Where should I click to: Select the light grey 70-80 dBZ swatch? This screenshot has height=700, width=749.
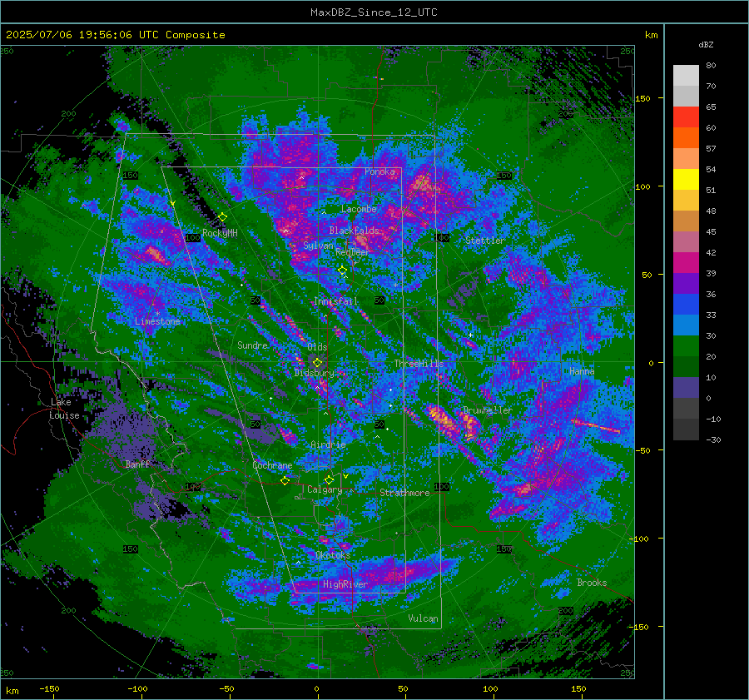click(686, 76)
